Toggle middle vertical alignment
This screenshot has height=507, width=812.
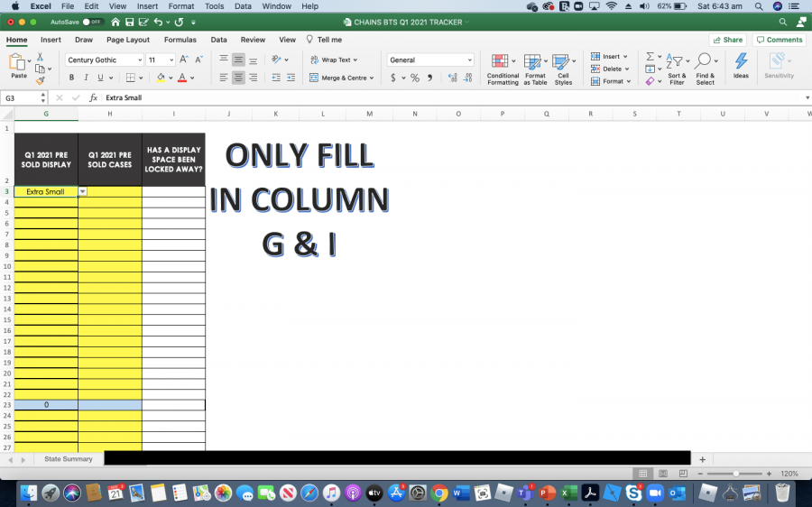(238, 60)
